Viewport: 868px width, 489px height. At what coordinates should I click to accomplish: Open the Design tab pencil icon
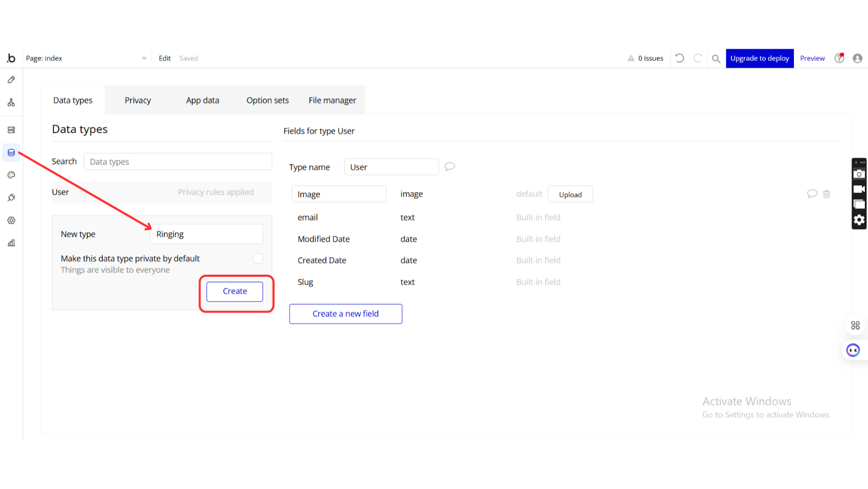pos(11,80)
